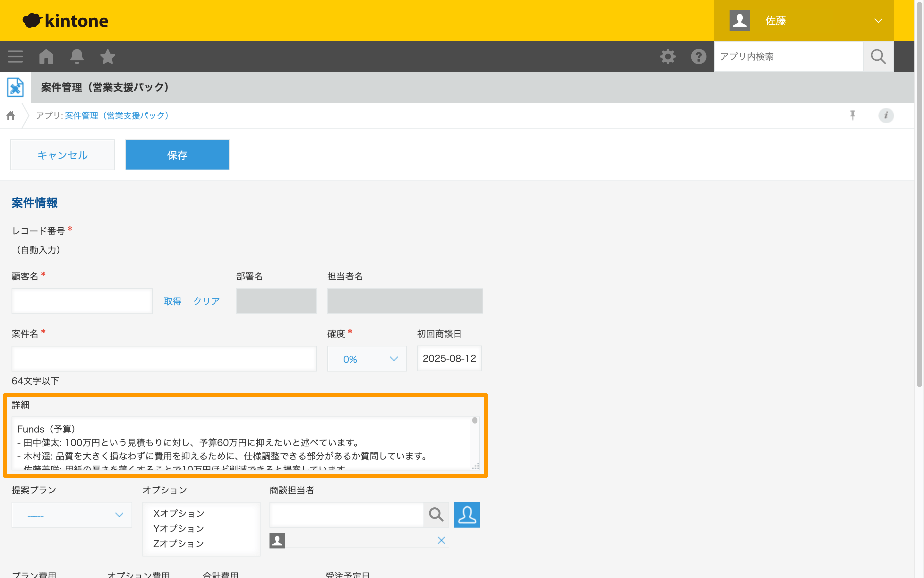Image resolution: width=924 pixels, height=578 pixels.
Task: Open notifications bell icon
Action: tap(77, 57)
